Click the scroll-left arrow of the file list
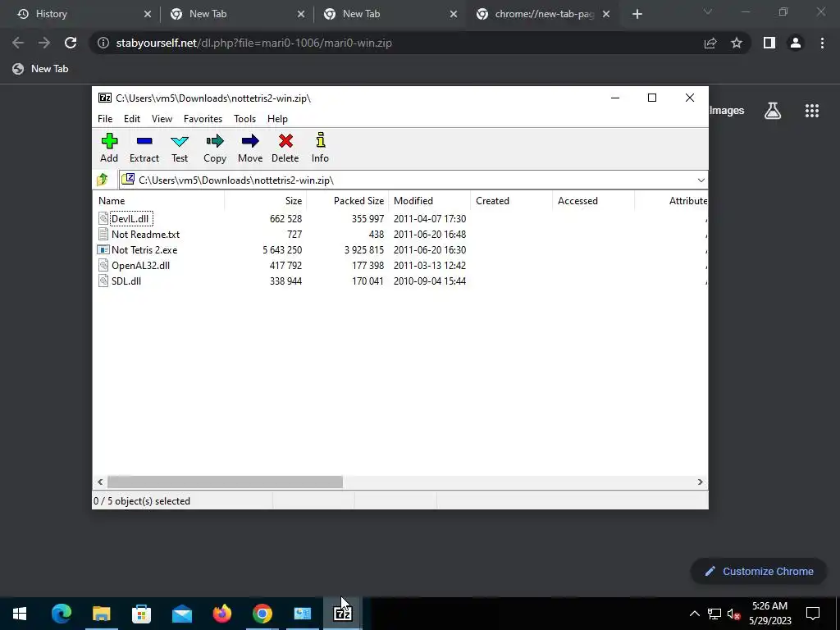The height and width of the screenshot is (630, 840). (100, 482)
